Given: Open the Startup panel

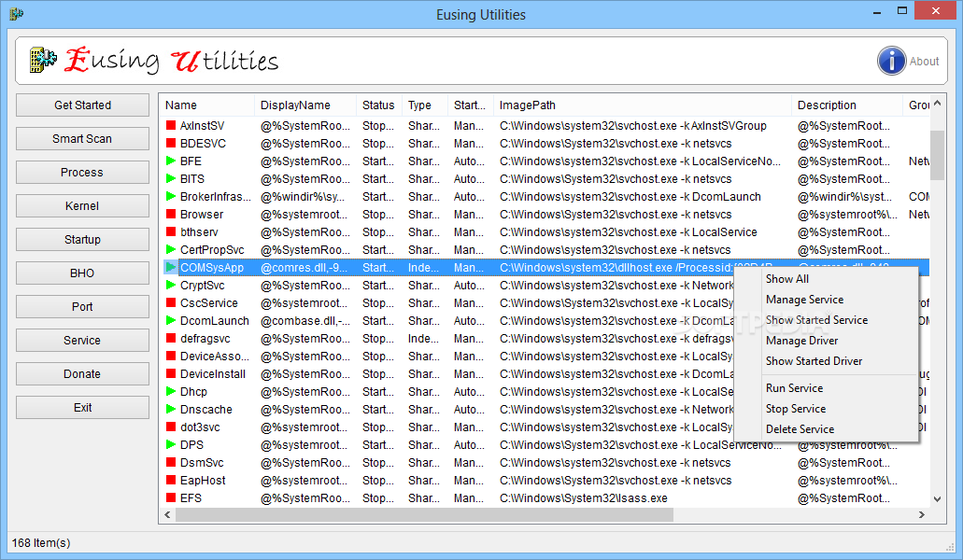Looking at the screenshot, I should tap(82, 240).
